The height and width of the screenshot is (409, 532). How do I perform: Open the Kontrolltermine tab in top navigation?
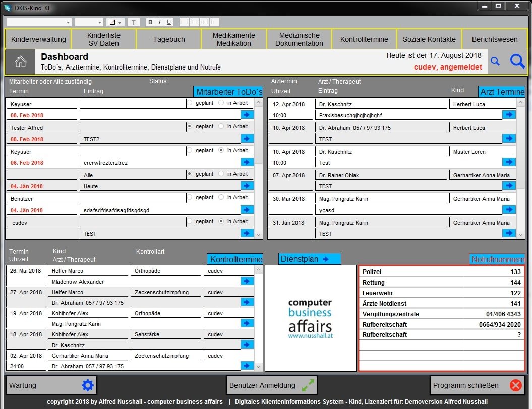coord(364,39)
